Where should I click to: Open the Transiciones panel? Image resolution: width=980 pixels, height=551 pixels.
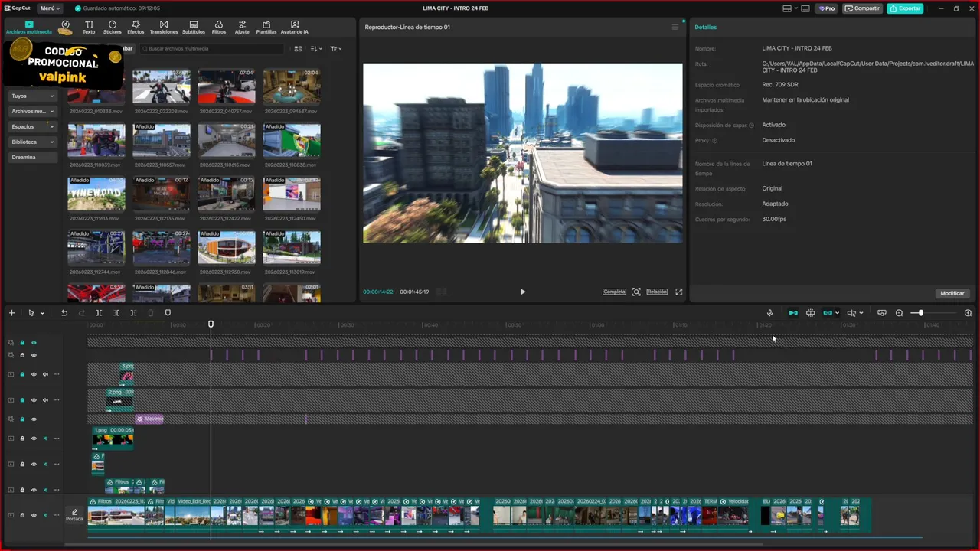click(x=164, y=28)
